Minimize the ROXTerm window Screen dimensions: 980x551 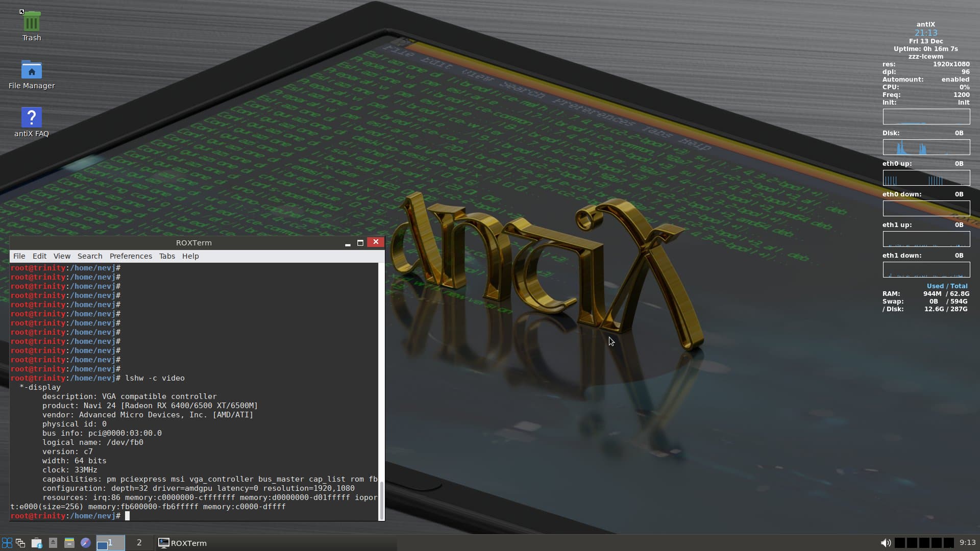click(348, 243)
